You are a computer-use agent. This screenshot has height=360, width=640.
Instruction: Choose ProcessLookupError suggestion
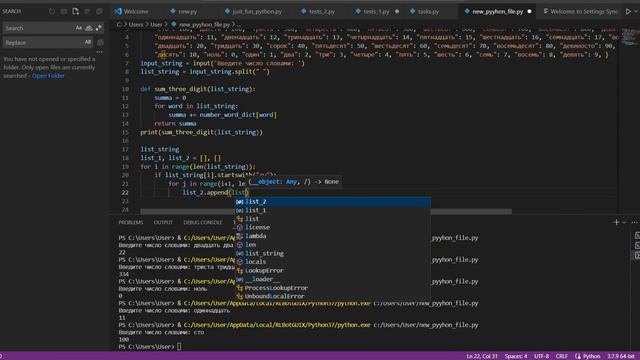[x=332, y=288]
